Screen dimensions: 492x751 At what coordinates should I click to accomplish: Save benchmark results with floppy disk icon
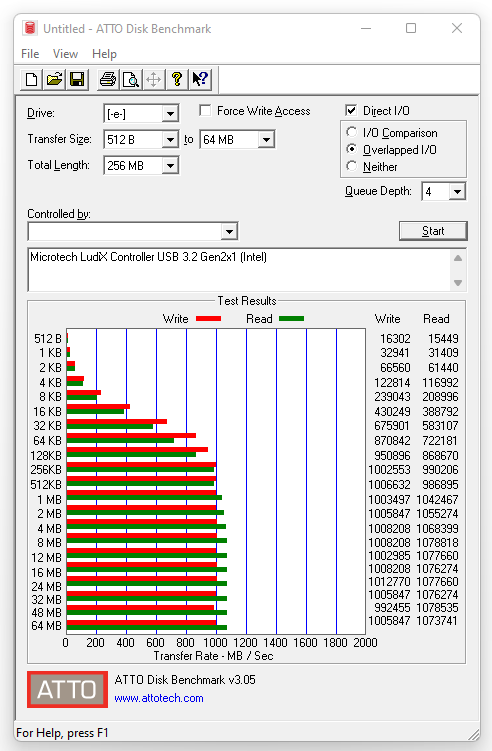tap(77, 79)
